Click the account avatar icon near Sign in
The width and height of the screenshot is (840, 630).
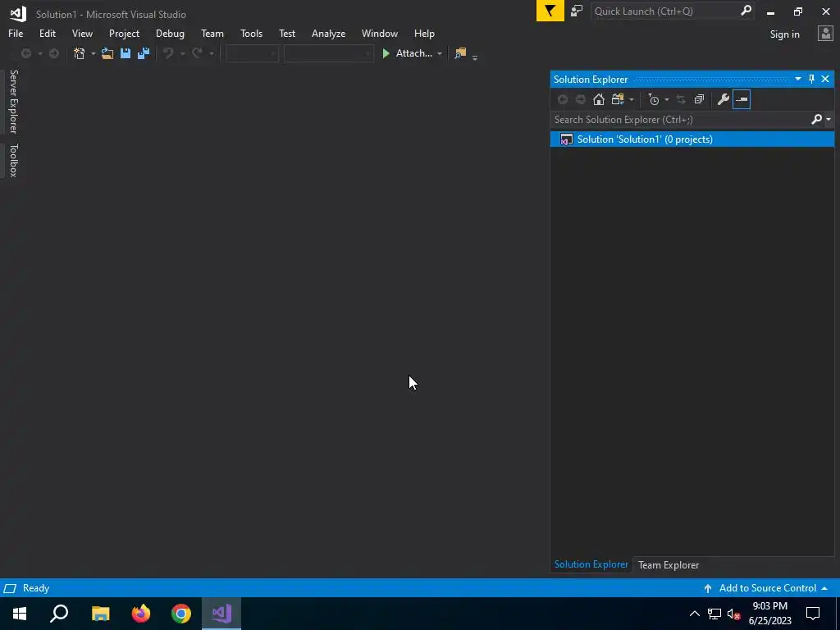coord(825,34)
